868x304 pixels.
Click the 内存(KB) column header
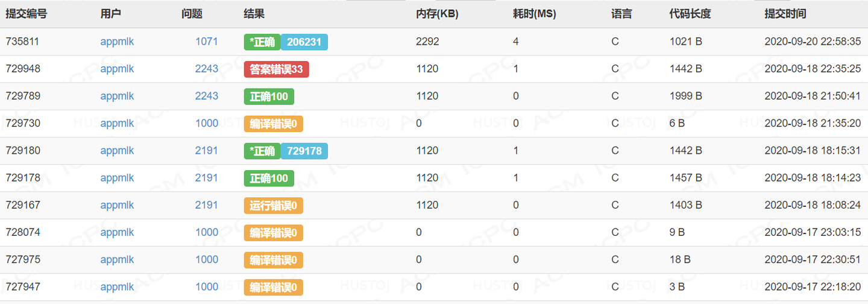pyautogui.click(x=437, y=14)
